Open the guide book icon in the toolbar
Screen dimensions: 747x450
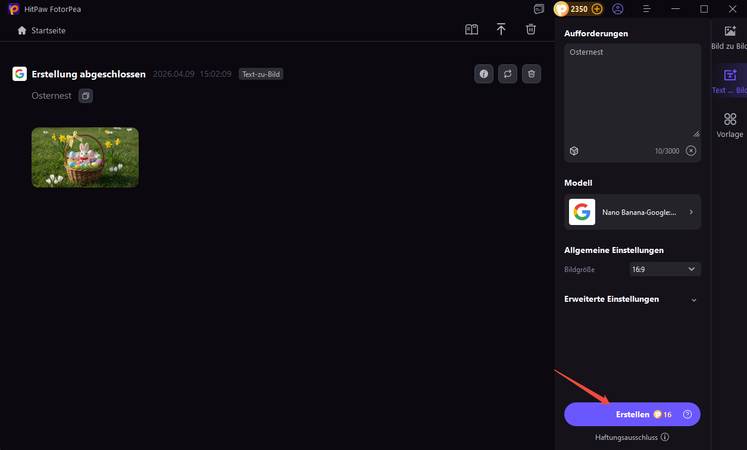click(x=472, y=30)
